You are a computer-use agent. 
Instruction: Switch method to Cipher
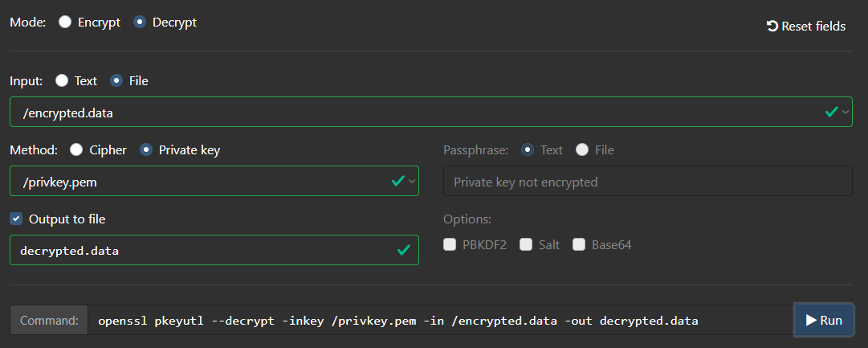76,149
